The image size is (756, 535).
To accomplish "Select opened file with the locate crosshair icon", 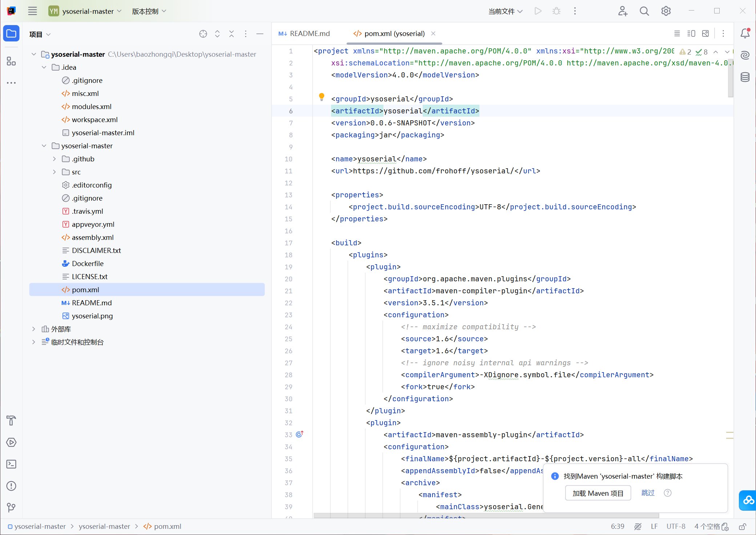I will [x=203, y=34].
